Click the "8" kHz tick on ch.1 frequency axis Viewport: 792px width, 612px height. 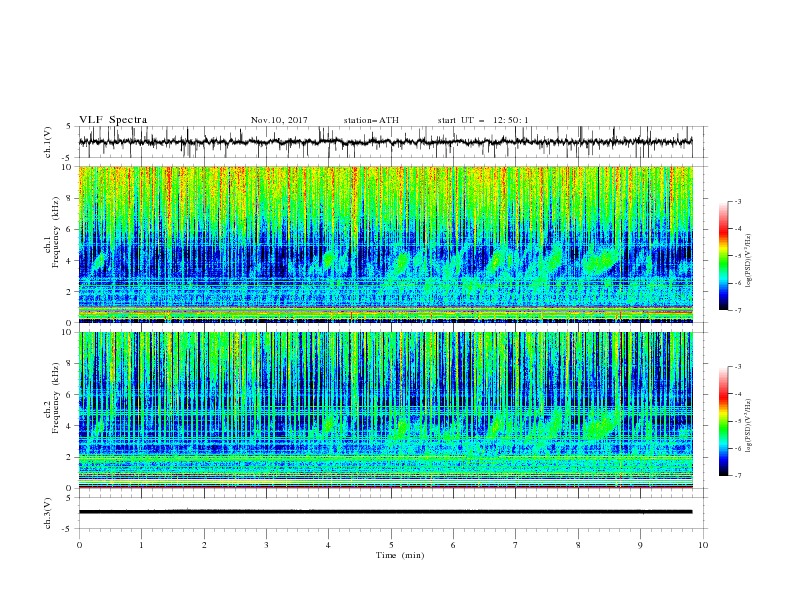(x=71, y=198)
